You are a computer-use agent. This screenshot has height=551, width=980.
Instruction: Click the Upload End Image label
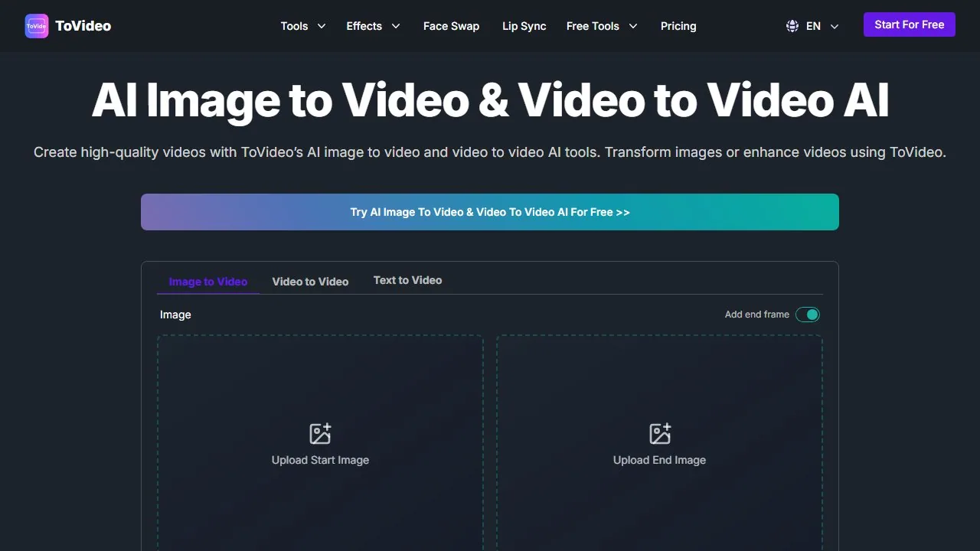tap(659, 460)
